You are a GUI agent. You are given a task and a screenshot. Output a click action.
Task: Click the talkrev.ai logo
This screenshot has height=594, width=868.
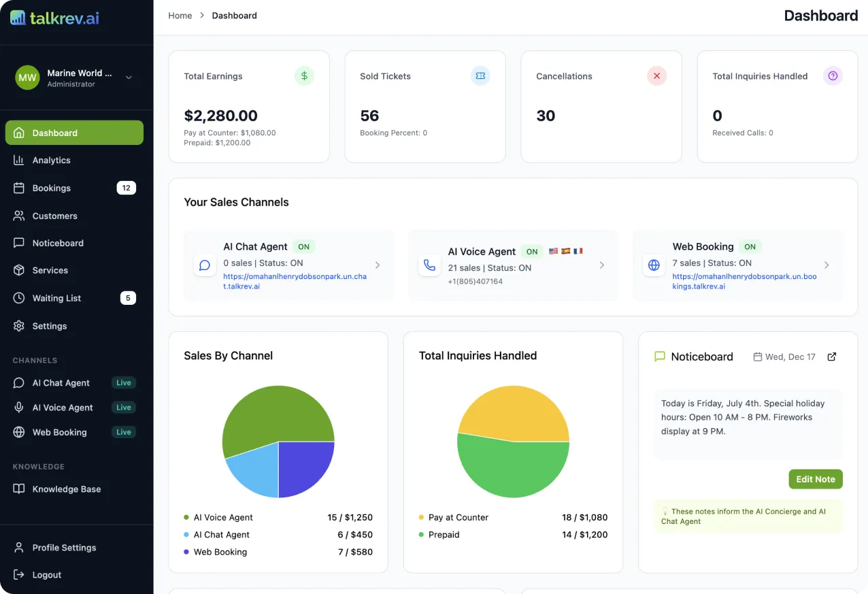coord(54,18)
